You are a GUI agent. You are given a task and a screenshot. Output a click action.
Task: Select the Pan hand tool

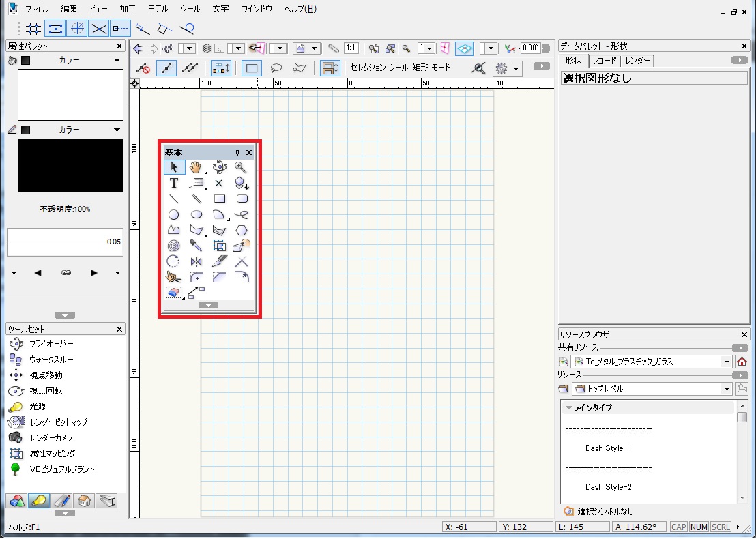195,167
